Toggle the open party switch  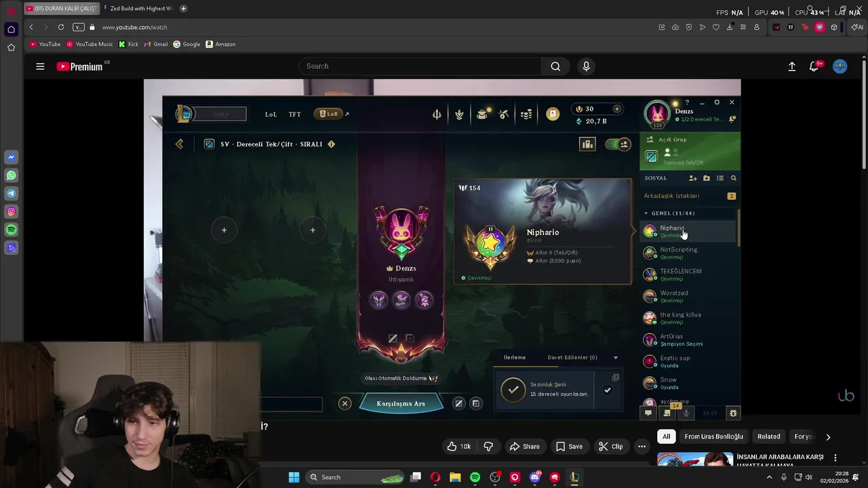(618, 144)
